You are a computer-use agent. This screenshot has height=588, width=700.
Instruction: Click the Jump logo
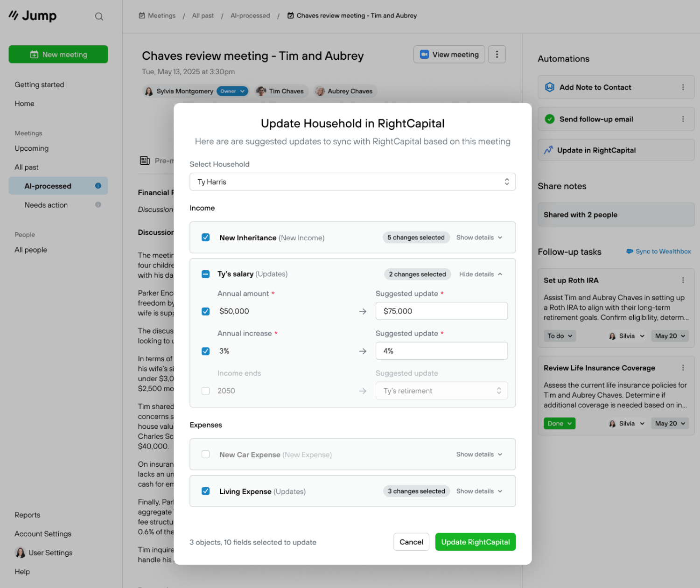click(33, 16)
